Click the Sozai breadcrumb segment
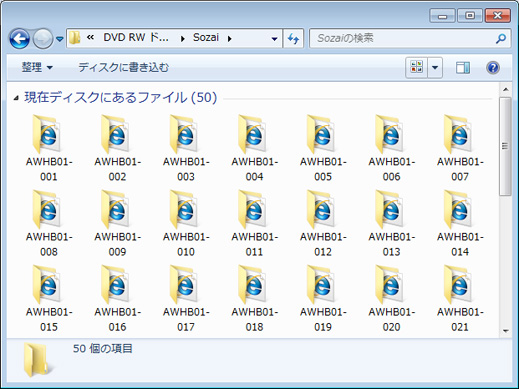 206,37
